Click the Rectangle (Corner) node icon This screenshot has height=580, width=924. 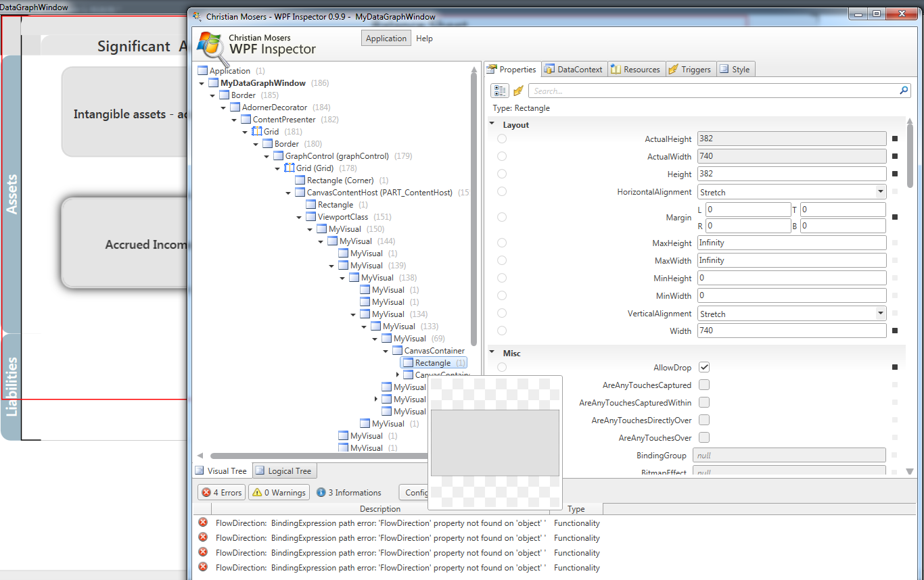point(300,180)
